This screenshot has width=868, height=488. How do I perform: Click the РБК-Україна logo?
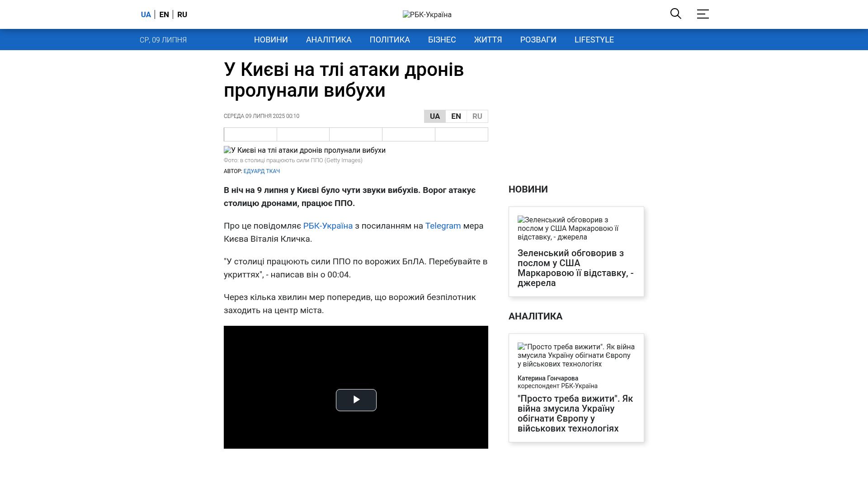427,14
